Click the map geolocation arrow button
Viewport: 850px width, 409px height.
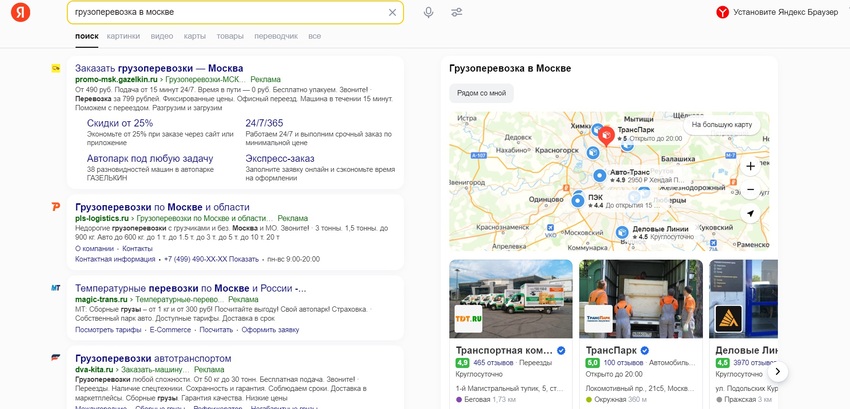point(750,214)
